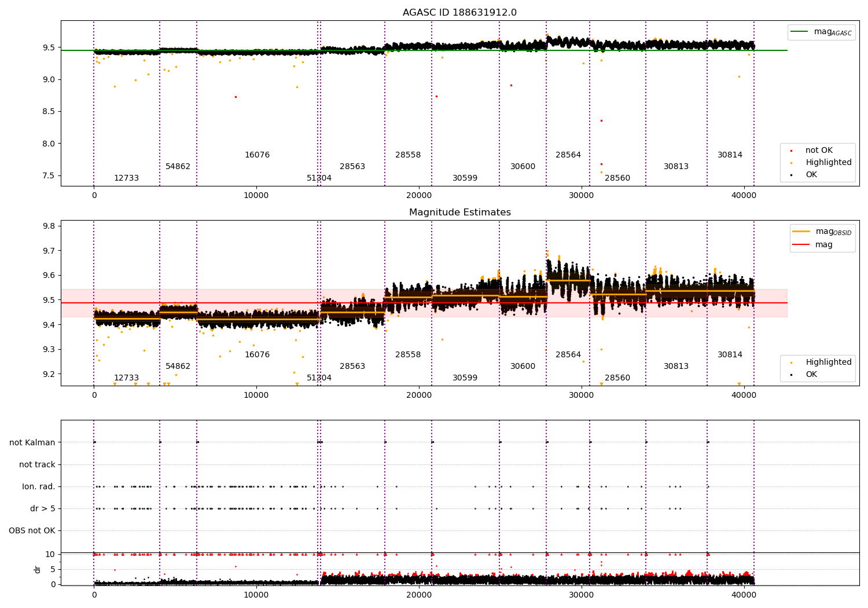The height and width of the screenshot is (608, 868).
Task: Click obsid label 28563 in the top plot
Action: pos(352,167)
